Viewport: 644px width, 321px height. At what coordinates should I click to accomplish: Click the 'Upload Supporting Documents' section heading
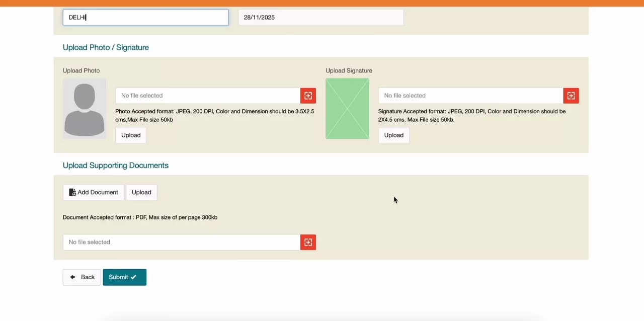click(116, 166)
